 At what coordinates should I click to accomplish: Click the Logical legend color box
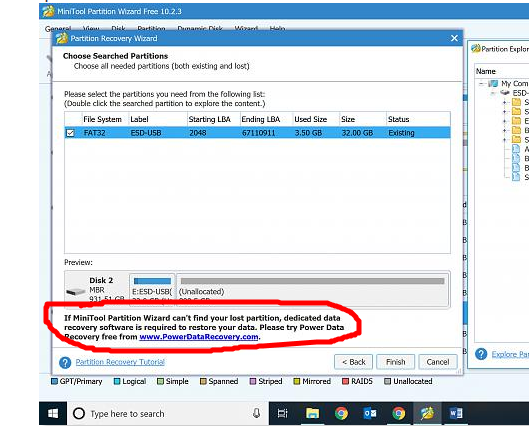(x=117, y=381)
